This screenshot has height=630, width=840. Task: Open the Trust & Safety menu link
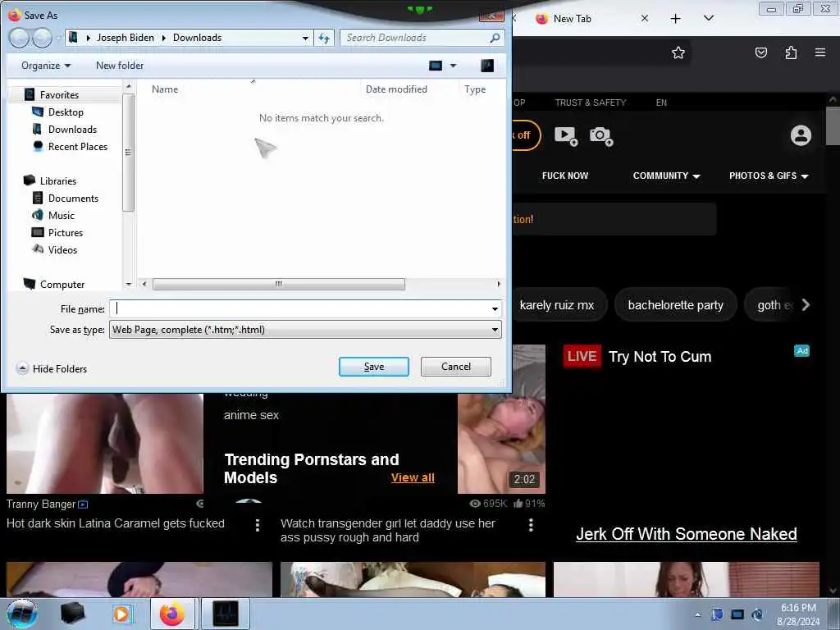click(591, 103)
